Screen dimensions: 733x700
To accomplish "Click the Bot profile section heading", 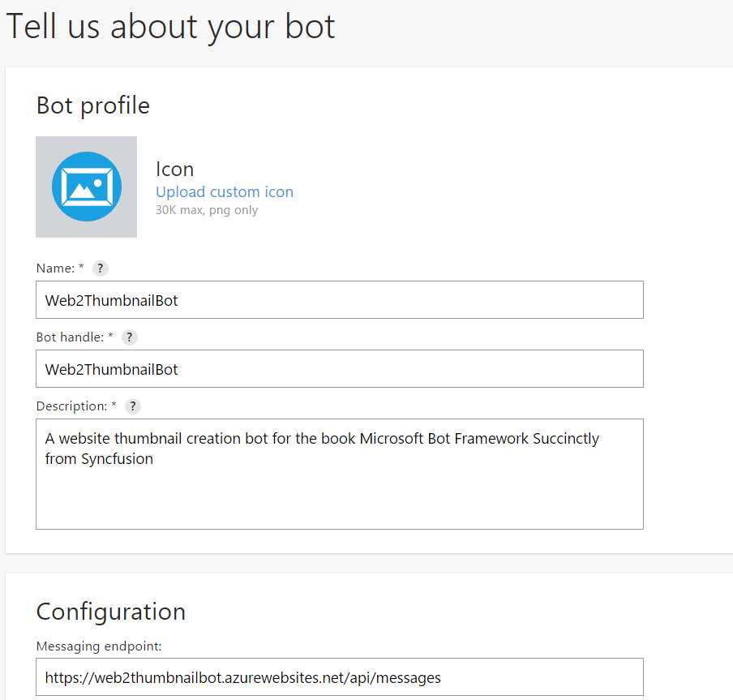I will tap(92, 105).
